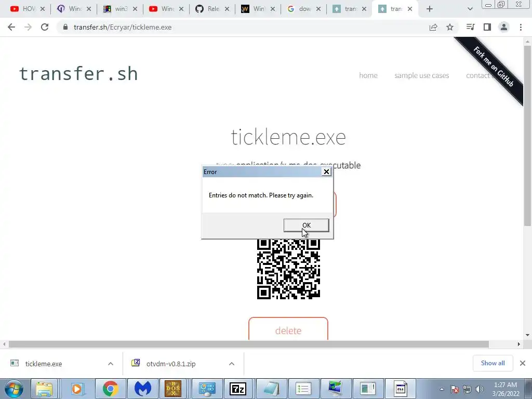Open downloaded otvdm-v0.8.1.zip item

point(171,364)
